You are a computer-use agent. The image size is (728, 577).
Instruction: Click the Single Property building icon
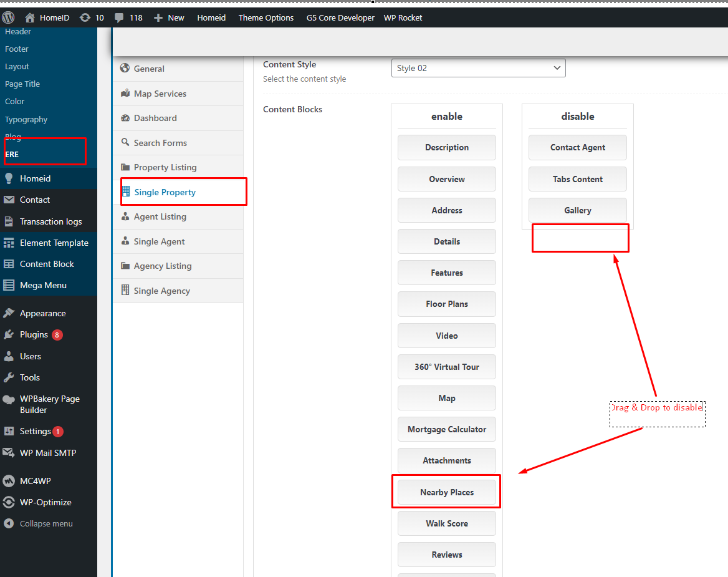tap(126, 192)
